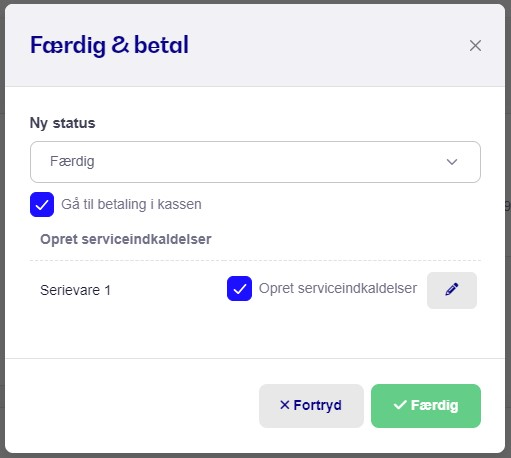Close the Færdig & betal dialog
Viewport: 511px width, 458px height.
tap(475, 46)
